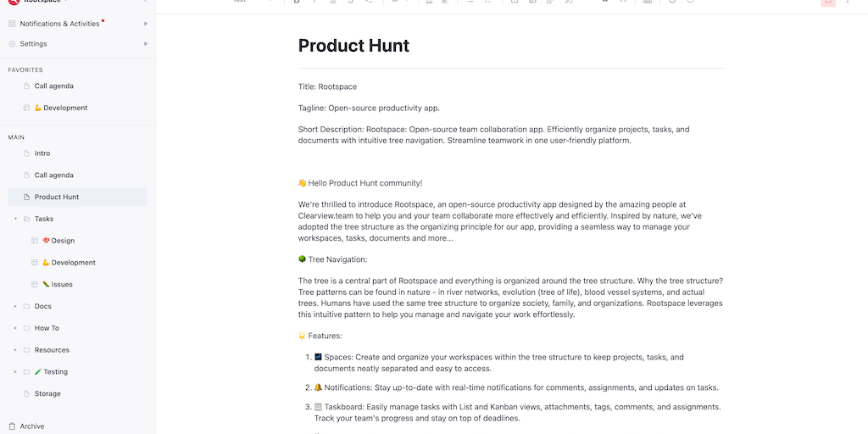
Task: Expand the Docs folder
Action: point(15,307)
